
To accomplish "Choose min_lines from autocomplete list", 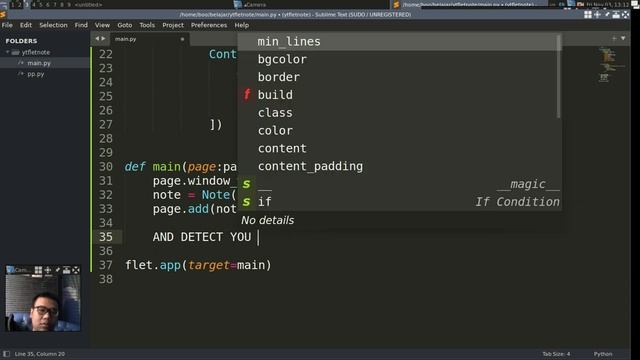I will point(399,42).
